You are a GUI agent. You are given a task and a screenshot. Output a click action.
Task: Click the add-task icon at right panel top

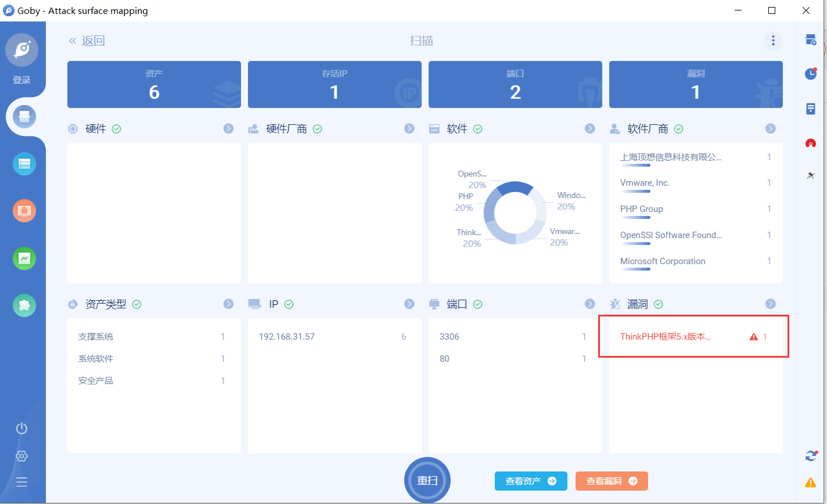pos(811,39)
